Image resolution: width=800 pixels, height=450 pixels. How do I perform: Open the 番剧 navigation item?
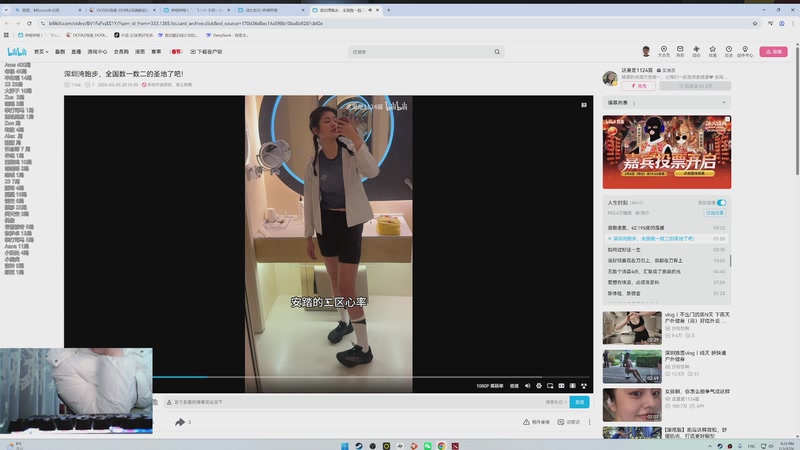pyautogui.click(x=60, y=52)
